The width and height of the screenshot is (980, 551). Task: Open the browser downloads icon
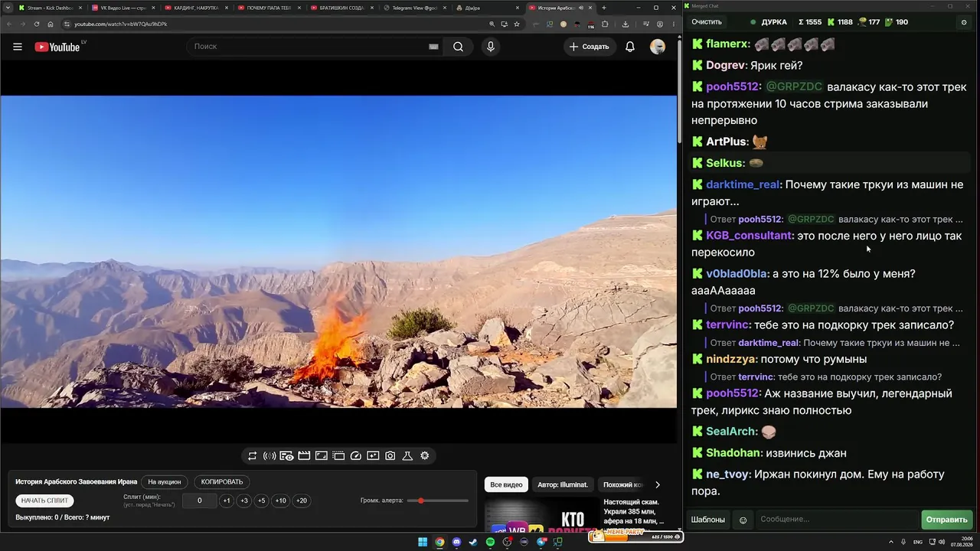pyautogui.click(x=626, y=24)
